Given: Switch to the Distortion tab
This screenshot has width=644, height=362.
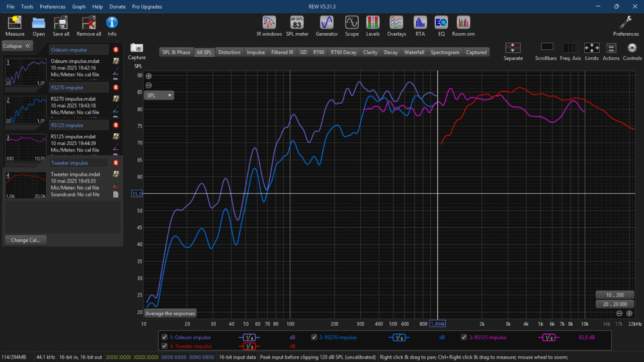Looking at the screenshot, I should point(229,52).
